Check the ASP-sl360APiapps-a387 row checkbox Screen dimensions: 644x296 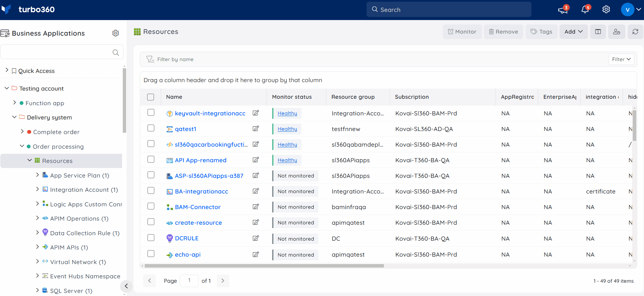click(x=151, y=175)
